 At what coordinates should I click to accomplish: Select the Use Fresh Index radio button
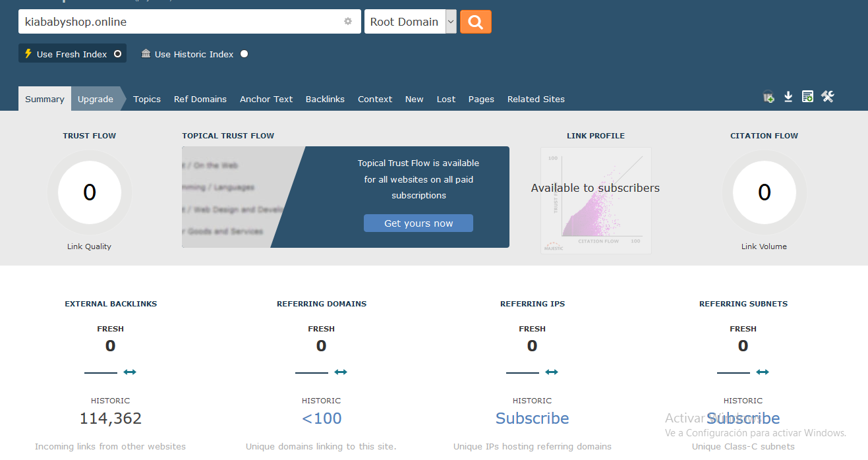coord(117,54)
